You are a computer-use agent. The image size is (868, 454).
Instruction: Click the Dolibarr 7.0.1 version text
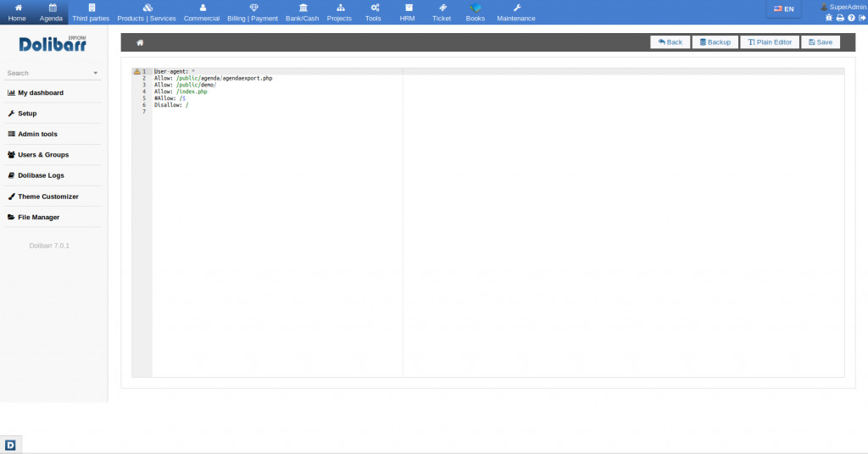tap(49, 246)
